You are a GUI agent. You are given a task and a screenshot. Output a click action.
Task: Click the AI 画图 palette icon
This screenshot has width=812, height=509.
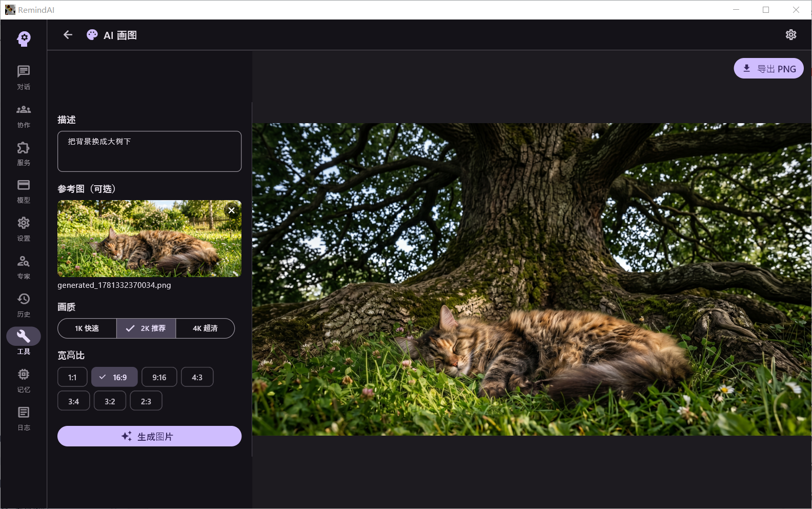coord(92,35)
